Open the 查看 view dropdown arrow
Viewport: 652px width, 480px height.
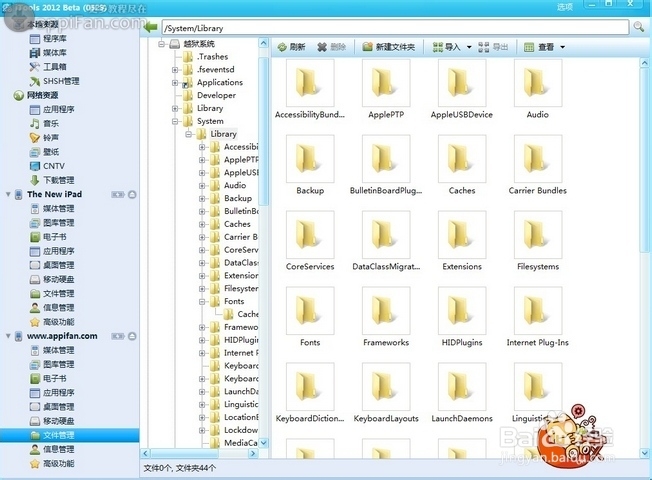point(563,47)
